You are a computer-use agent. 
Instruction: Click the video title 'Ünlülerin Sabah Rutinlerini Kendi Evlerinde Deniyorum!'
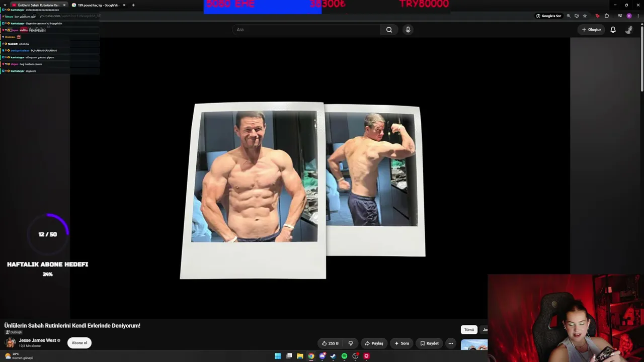(x=72, y=326)
